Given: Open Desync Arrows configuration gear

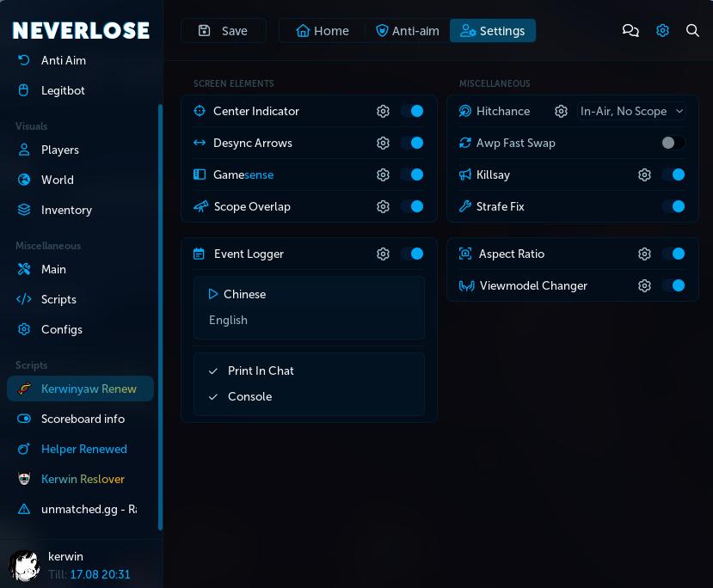Looking at the screenshot, I should click(x=383, y=143).
